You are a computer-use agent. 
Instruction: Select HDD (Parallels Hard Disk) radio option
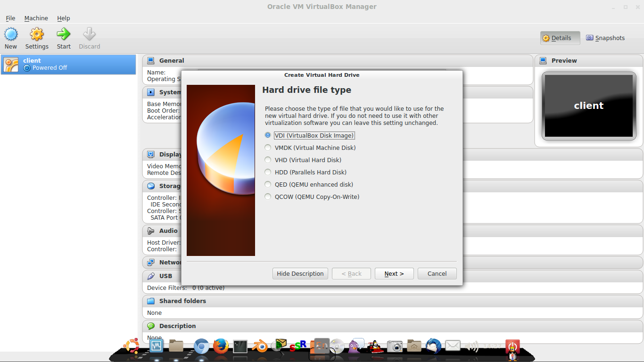[268, 172]
